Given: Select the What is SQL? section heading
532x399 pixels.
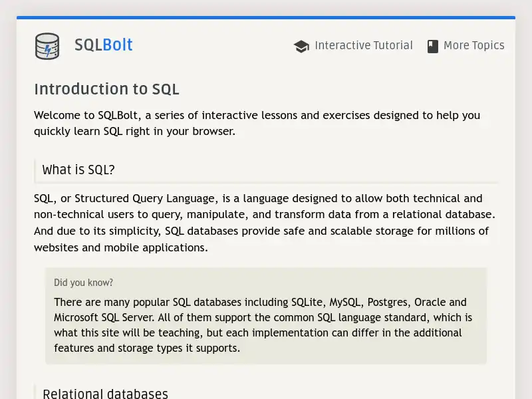Looking at the screenshot, I should pyautogui.click(x=78, y=170).
